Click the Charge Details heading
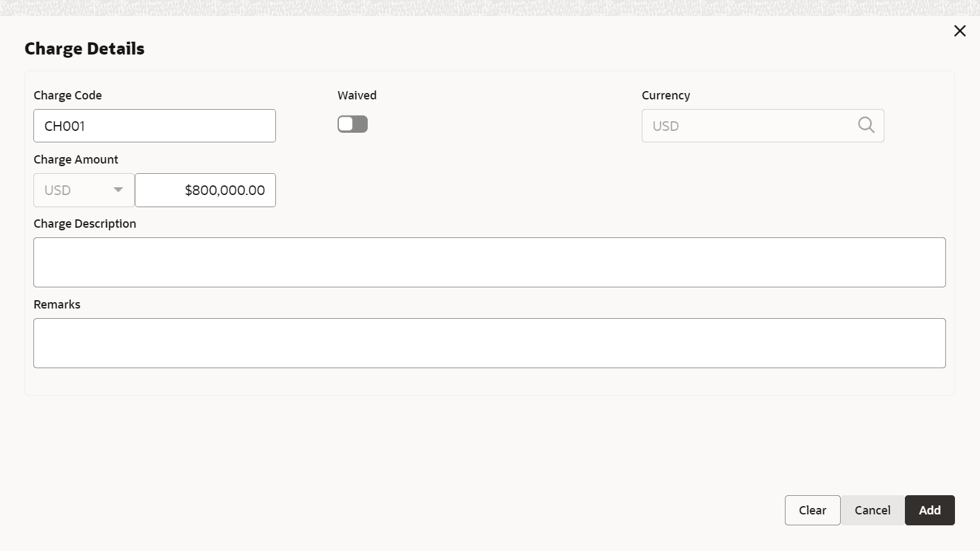The width and height of the screenshot is (980, 551). click(85, 49)
